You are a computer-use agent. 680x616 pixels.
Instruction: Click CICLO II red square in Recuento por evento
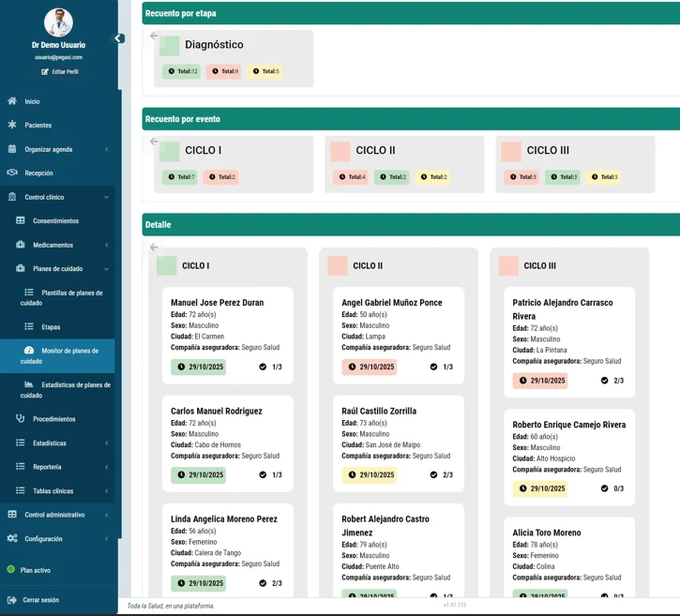(x=340, y=152)
